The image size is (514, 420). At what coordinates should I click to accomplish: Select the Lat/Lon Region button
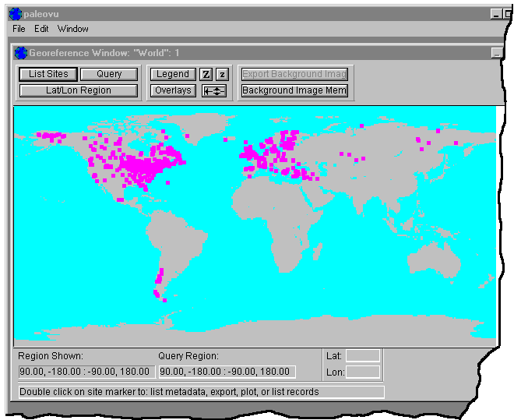click(x=78, y=90)
